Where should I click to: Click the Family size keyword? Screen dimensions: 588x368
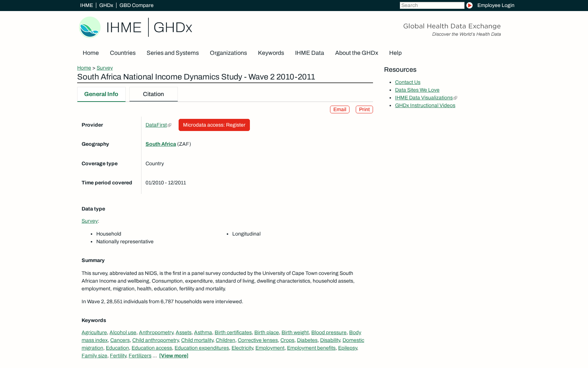[x=94, y=356]
